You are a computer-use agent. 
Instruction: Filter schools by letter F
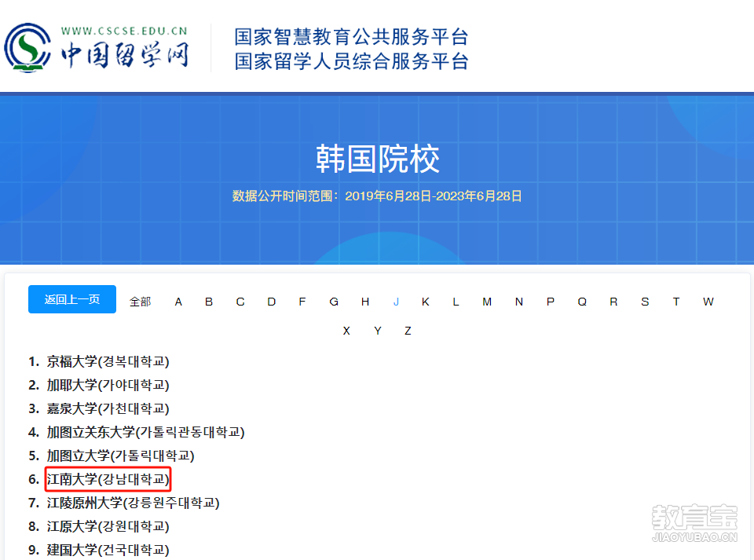click(302, 302)
